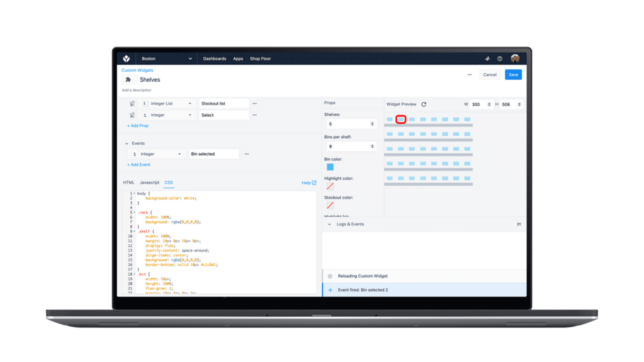This screenshot has width=644, height=362.
Task: Click Add Event link
Action: [x=138, y=164]
